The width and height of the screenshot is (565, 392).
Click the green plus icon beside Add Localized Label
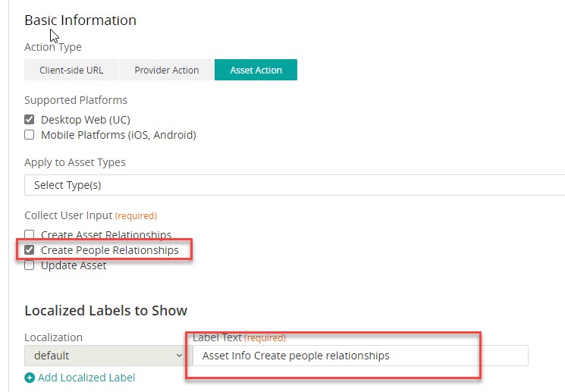tap(30, 378)
